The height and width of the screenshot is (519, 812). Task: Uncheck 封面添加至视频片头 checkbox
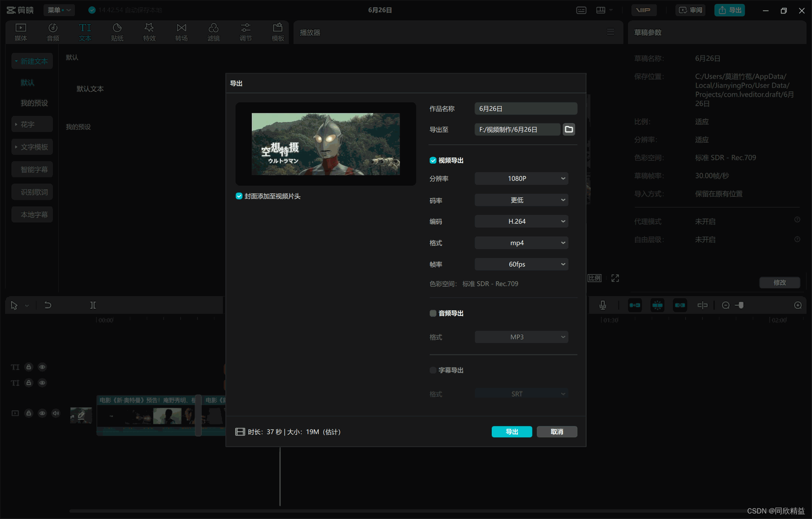pyautogui.click(x=239, y=196)
